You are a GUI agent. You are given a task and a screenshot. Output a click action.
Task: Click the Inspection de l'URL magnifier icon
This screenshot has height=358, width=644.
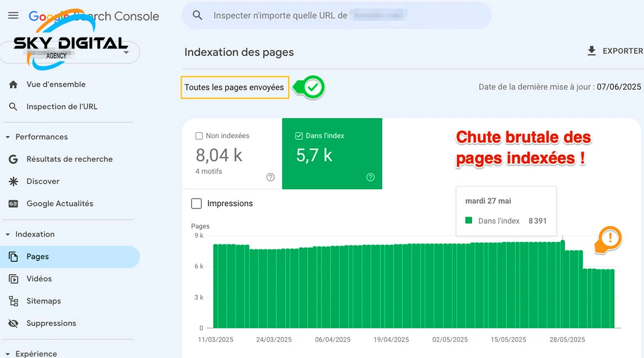13,107
